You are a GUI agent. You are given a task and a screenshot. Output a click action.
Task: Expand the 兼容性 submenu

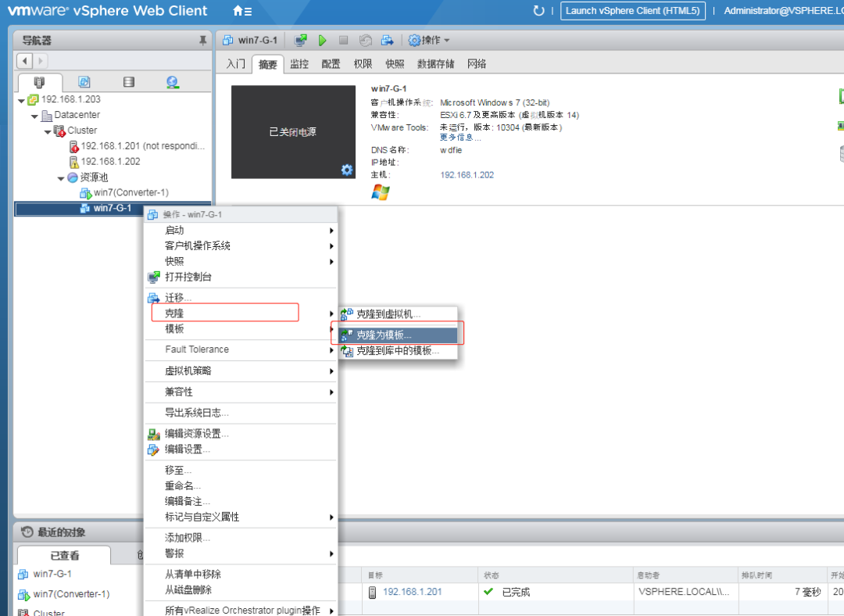pos(241,392)
